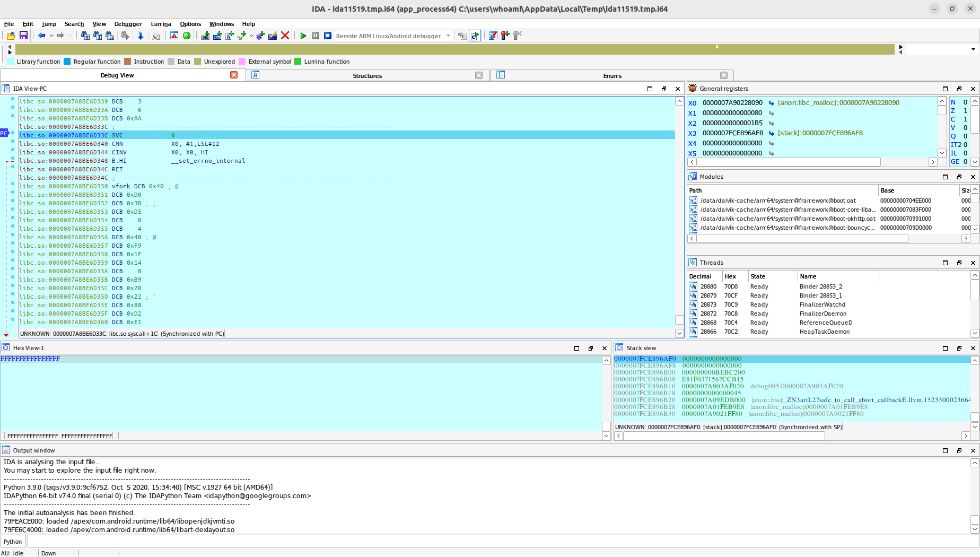
Task: Maximize the Stack view panel icon
Action: coord(945,348)
